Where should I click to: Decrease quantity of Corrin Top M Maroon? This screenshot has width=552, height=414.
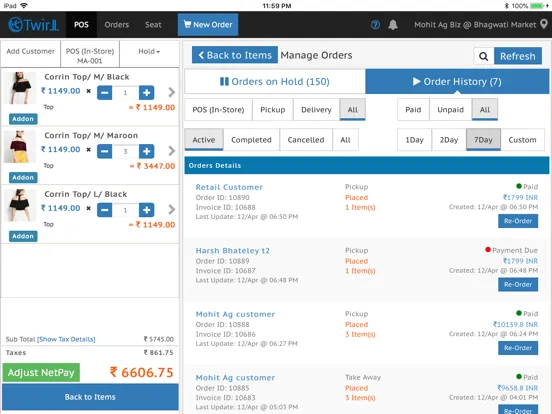coord(105,151)
